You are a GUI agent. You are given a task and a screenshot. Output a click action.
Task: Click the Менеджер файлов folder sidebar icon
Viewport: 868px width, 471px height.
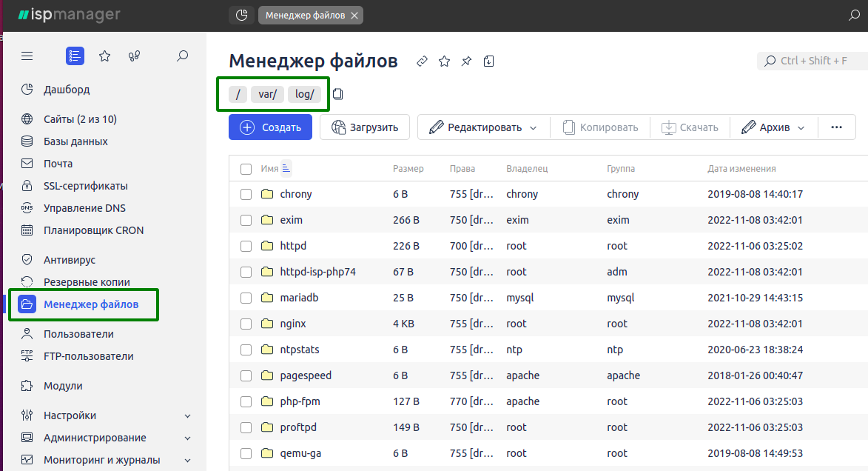pyautogui.click(x=27, y=304)
